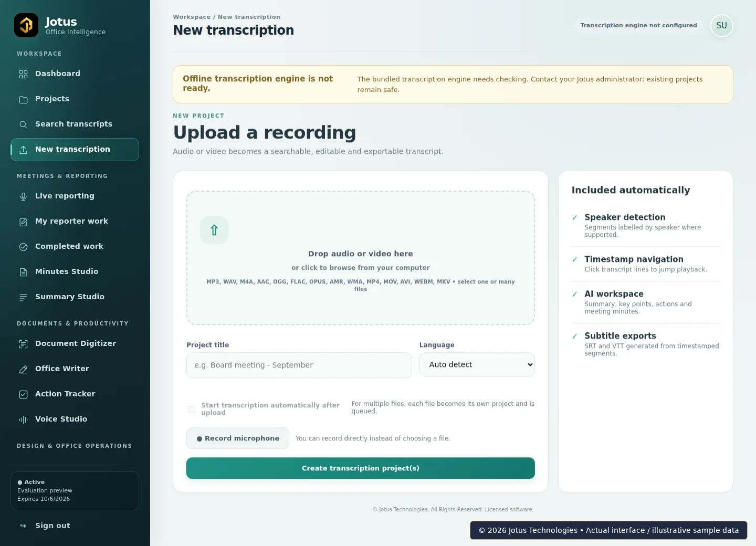756x546 pixels.
Task: Navigate to Summary Studio
Action: [x=75, y=297]
